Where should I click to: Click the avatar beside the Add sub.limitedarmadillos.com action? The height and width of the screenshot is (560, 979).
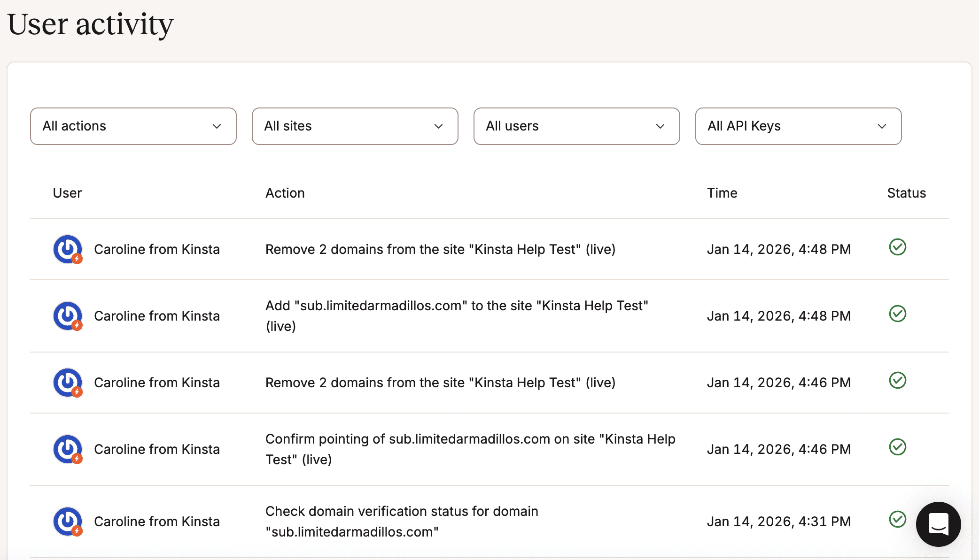(x=68, y=316)
